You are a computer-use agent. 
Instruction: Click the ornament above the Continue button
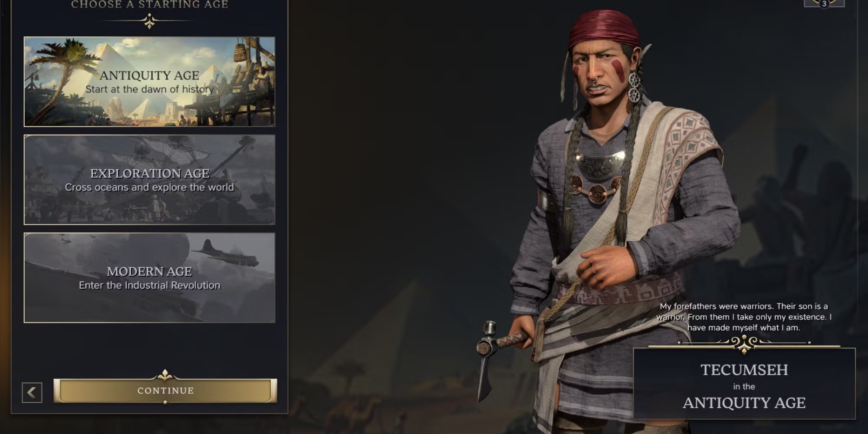point(165,375)
